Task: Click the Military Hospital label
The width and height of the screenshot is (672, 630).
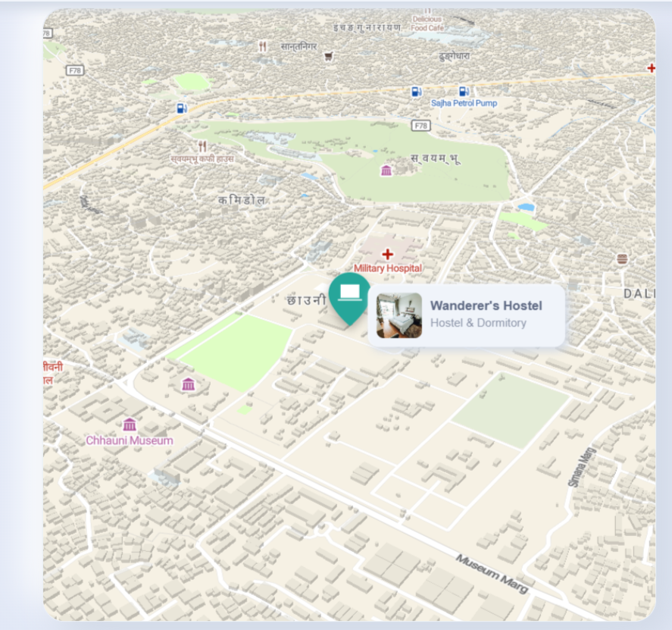Action: [389, 268]
